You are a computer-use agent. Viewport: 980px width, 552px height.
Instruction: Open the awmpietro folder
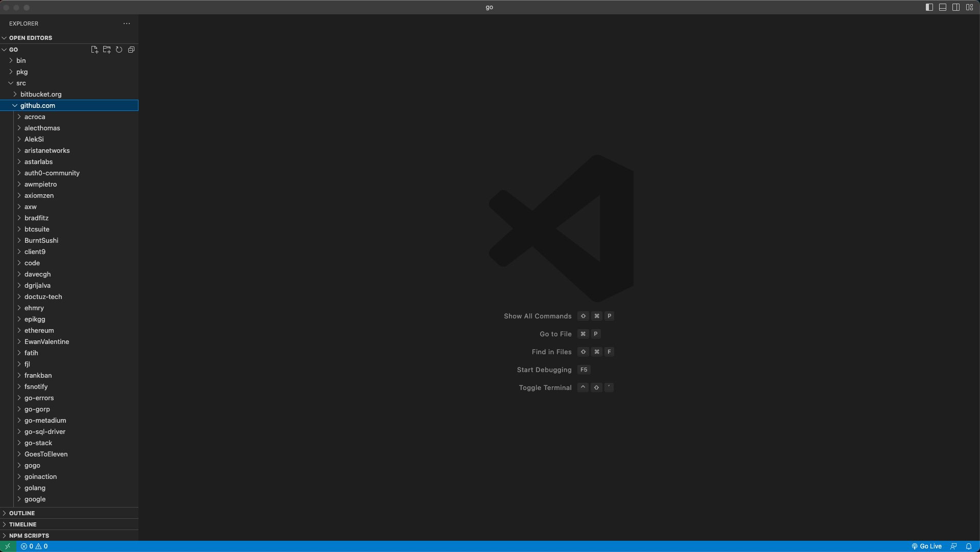[x=69, y=184]
